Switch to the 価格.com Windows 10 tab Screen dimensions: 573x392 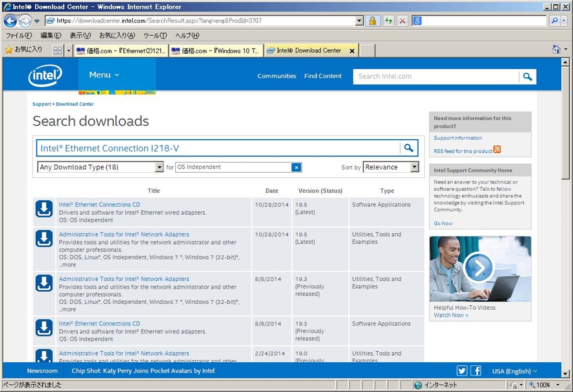215,51
